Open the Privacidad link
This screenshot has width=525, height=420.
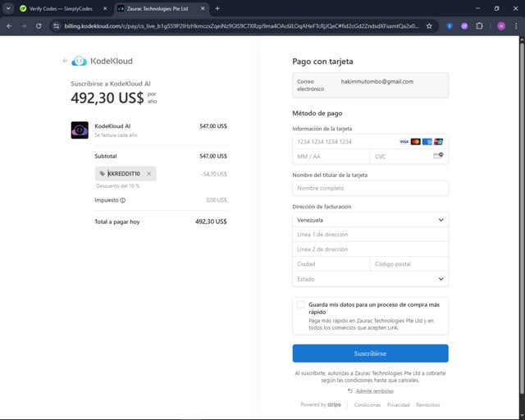pyautogui.click(x=399, y=405)
